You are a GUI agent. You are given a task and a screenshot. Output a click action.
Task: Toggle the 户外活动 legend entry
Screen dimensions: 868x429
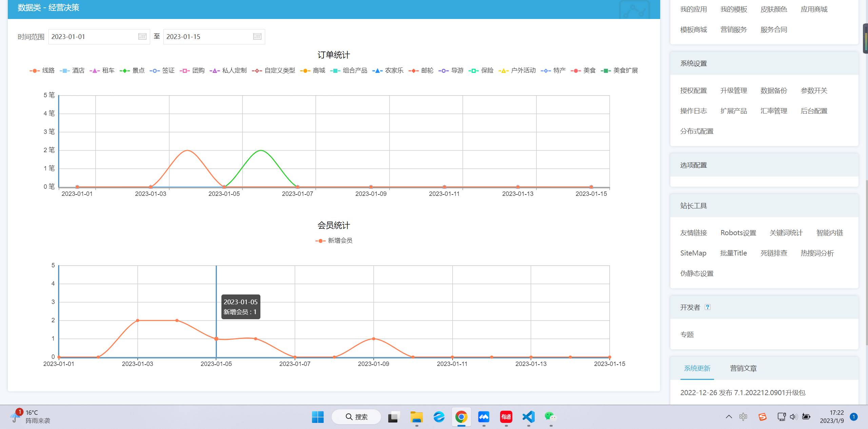[x=517, y=70]
